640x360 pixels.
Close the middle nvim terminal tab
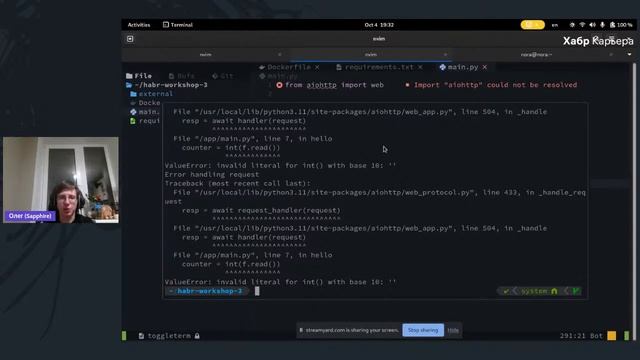(x=445, y=54)
